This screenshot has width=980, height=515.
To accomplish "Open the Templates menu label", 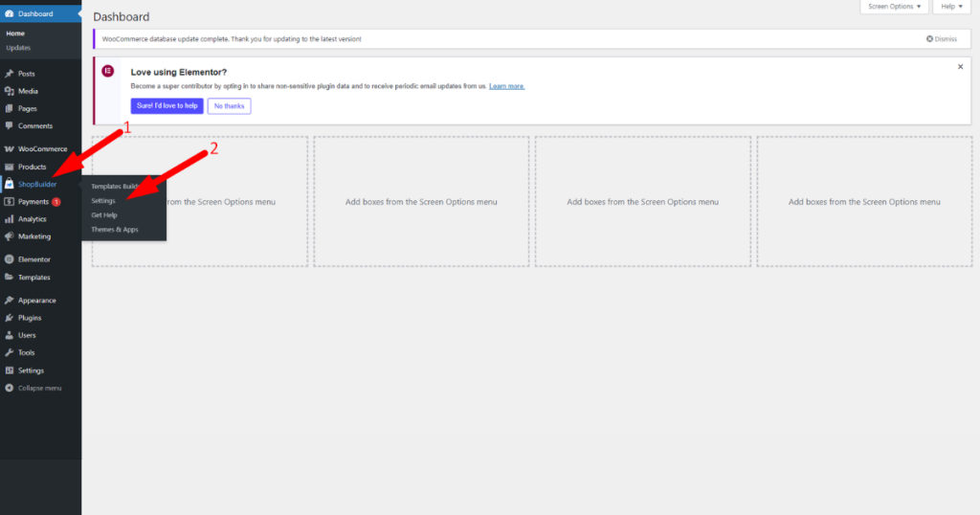I will (x=34, y=277).
